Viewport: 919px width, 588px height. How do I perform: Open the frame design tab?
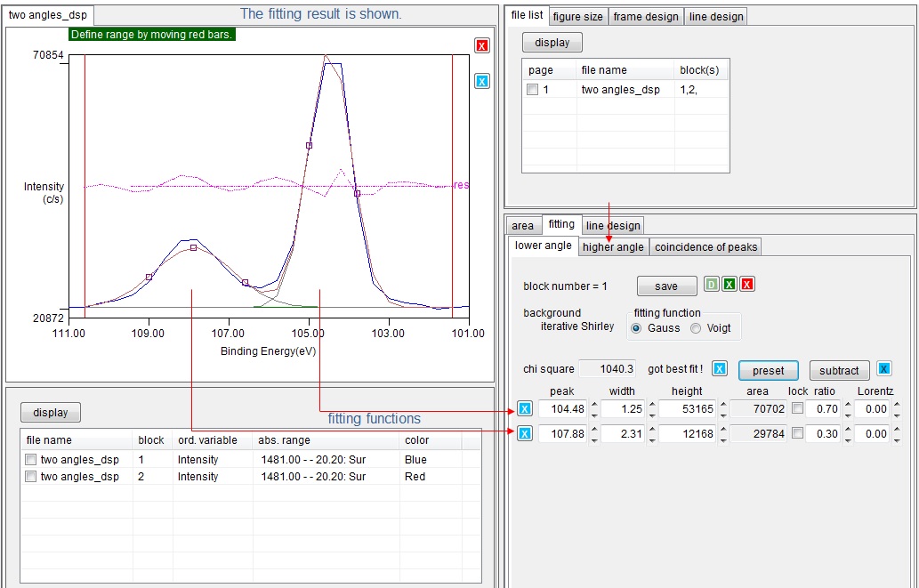[646, 17]
